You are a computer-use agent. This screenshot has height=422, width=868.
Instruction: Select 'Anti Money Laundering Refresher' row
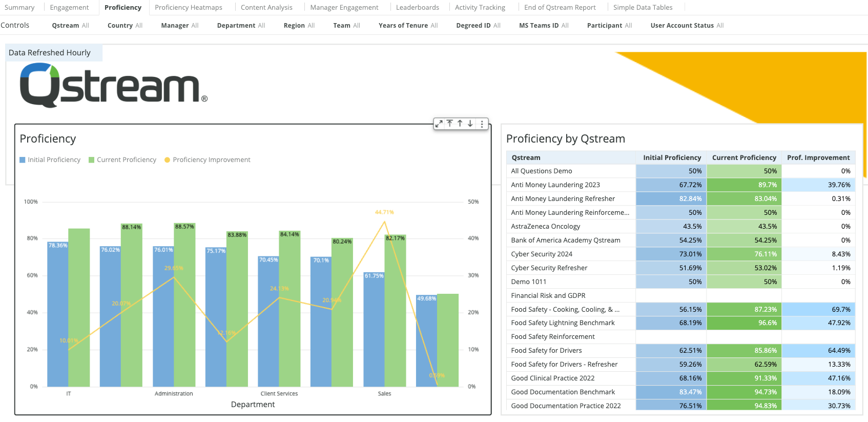(680, 199)
